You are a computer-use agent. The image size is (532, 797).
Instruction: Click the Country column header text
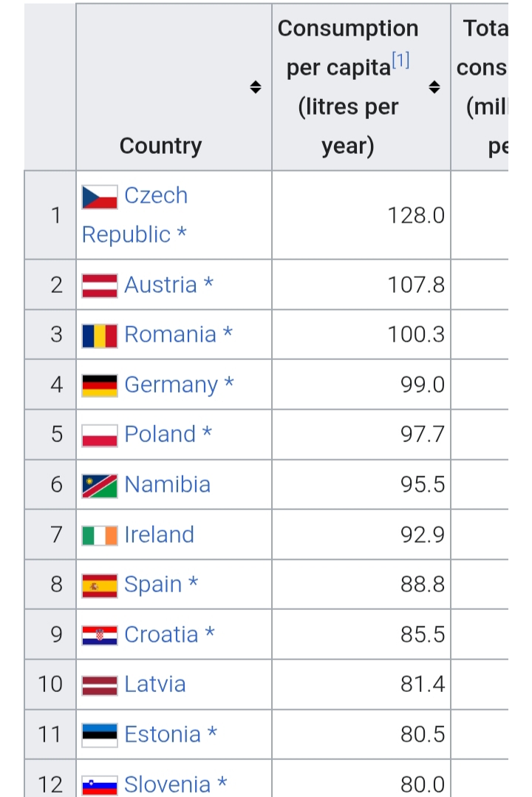coord(160,146)
